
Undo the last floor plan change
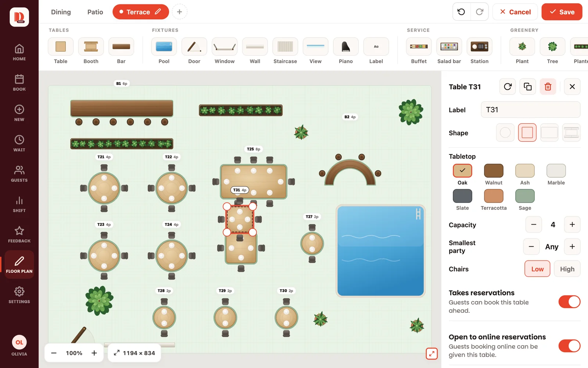461,12
